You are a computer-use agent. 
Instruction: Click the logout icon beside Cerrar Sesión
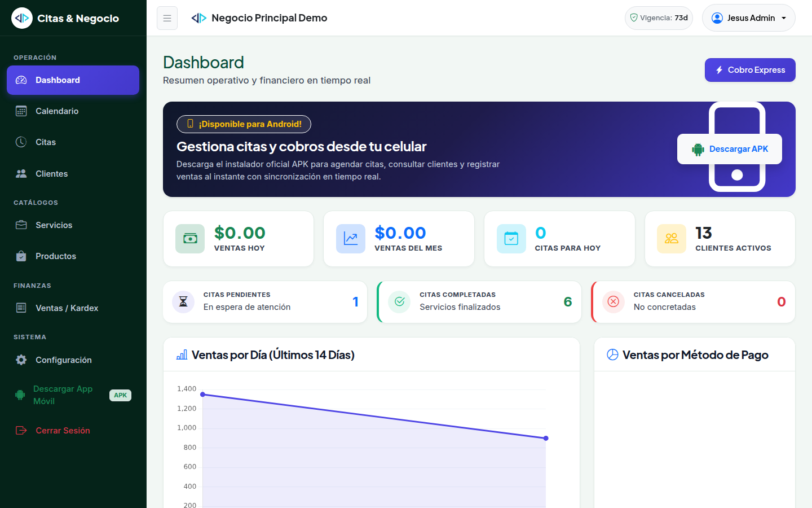click(21, 431)
